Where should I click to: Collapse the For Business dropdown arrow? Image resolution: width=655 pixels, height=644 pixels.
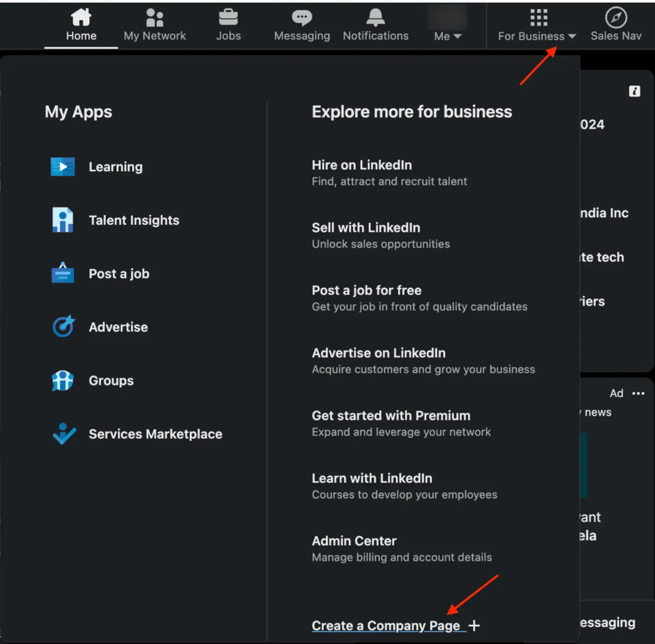[572, 36]
